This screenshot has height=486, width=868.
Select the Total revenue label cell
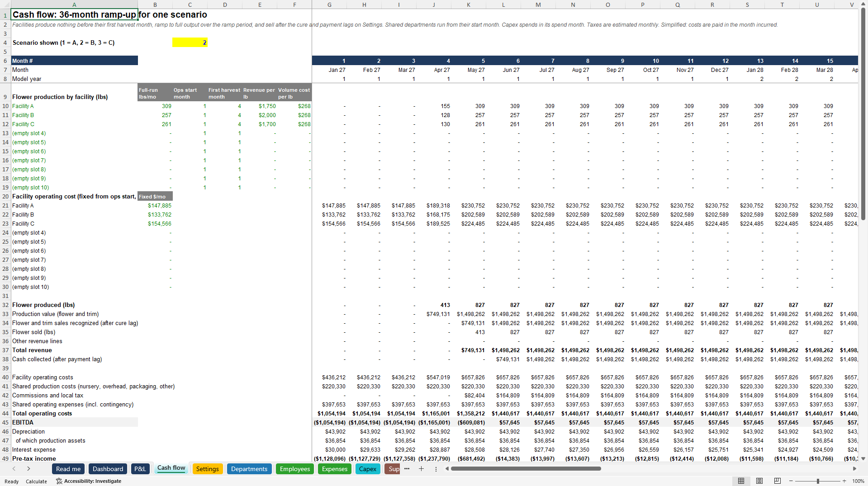pyautogui.click(x=74, y=350)
